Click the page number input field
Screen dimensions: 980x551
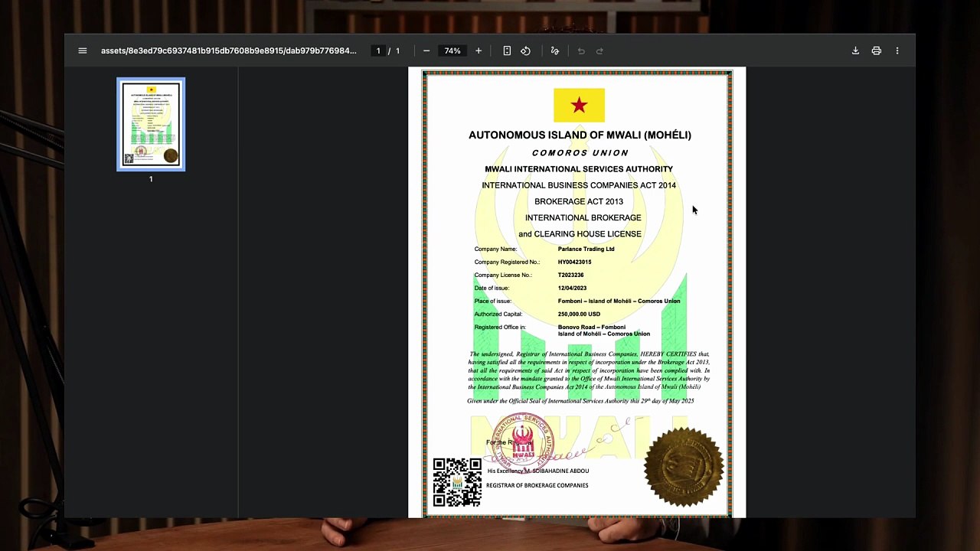pyautogui.click(x=378, y=51)
